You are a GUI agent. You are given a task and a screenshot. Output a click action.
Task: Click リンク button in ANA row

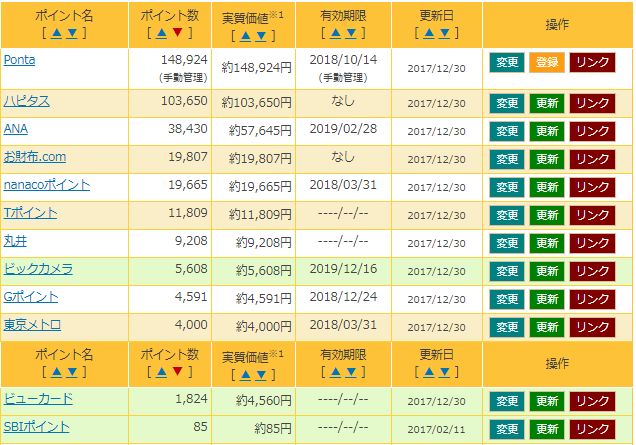[592, 131]
